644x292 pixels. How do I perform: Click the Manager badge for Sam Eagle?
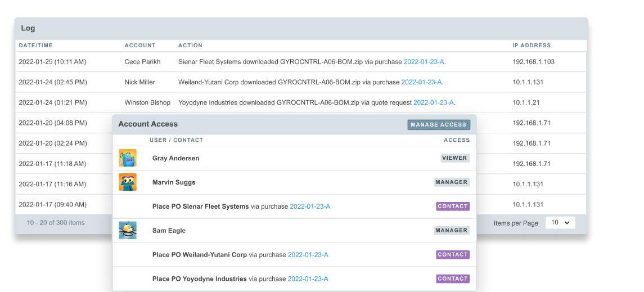coord(452,231)
